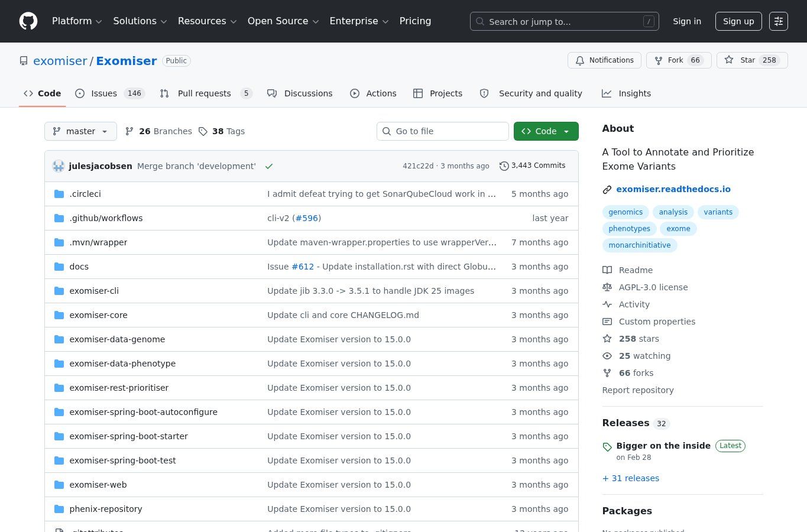Open issue link #612 in docs row
807x532 pixels.
tap(303, 267)
